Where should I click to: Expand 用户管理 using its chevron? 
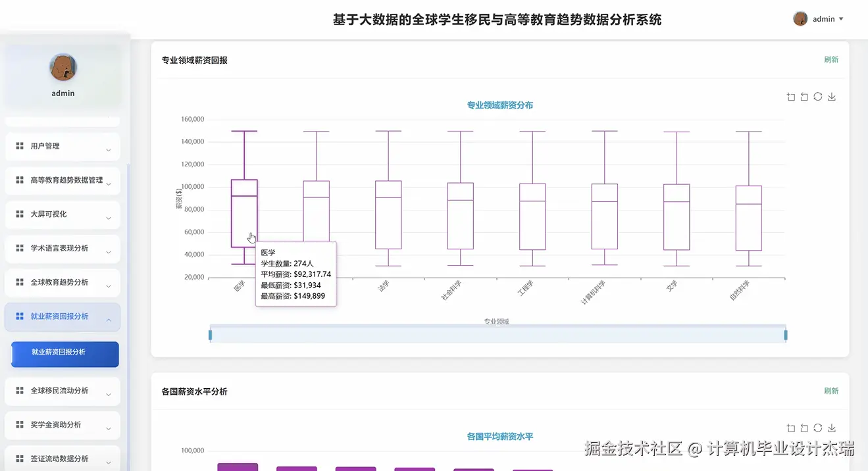pyautogui.click(x=109, y=150)
